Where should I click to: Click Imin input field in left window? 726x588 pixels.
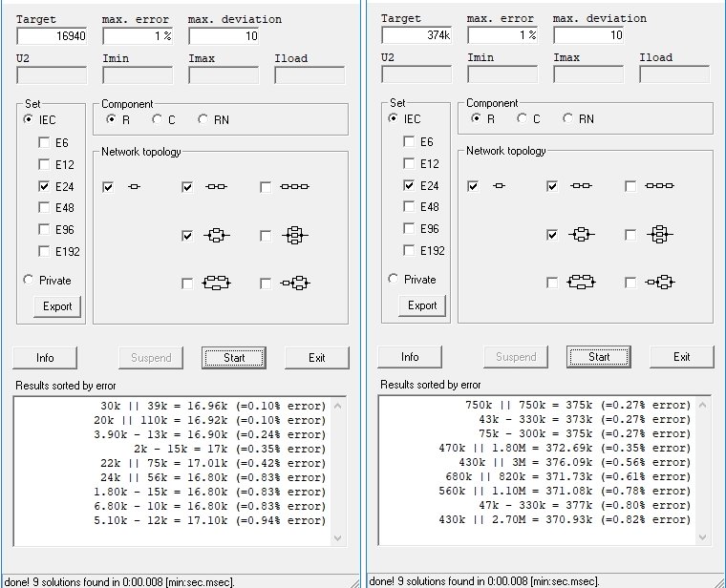tap(138, 75)
